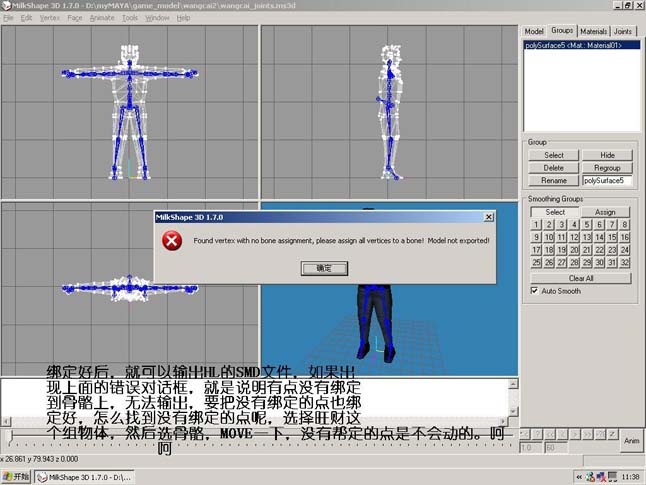Toggle the Anim mode button

[x=631, y=441]
